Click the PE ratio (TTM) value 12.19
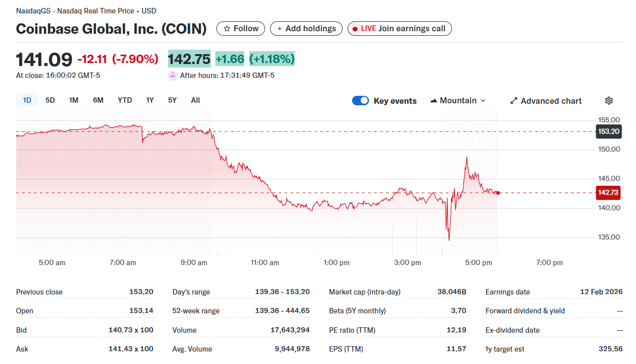 tap(456, 330)
